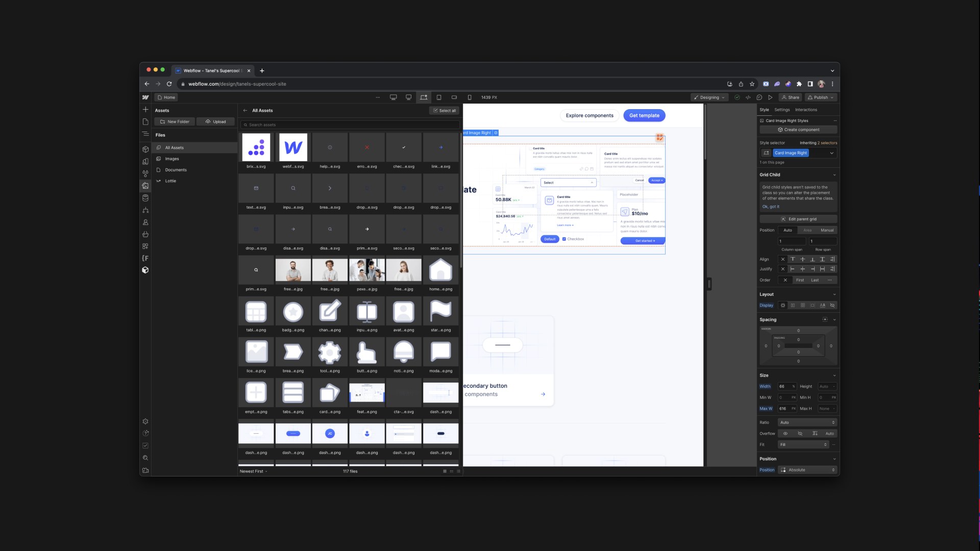
Task: Click the Search assets input field
Action: coord(350,124)
